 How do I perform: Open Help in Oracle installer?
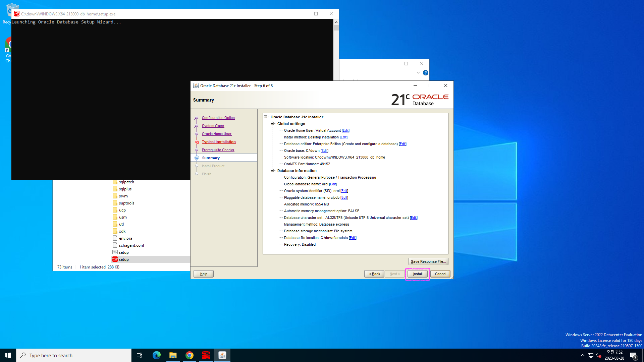(x=204, y=274)
